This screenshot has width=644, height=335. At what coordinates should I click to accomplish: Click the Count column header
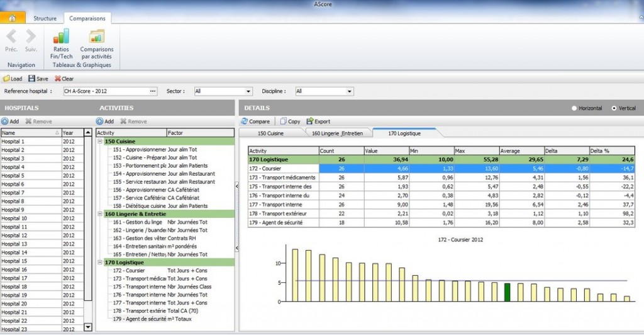[341, 151]
